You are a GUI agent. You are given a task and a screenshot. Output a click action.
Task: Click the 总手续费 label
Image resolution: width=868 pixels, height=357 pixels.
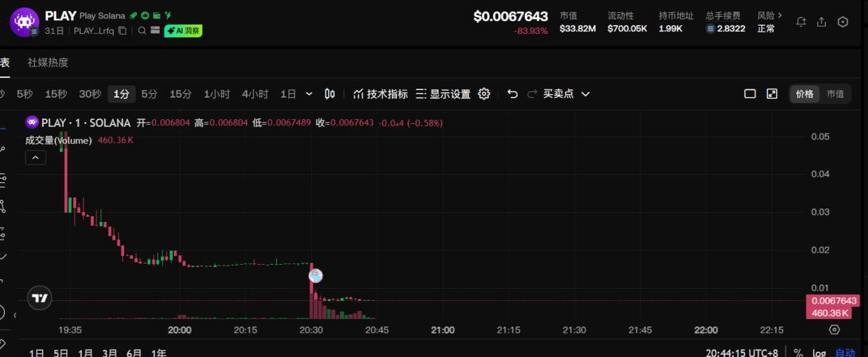[x=723, y=16]
